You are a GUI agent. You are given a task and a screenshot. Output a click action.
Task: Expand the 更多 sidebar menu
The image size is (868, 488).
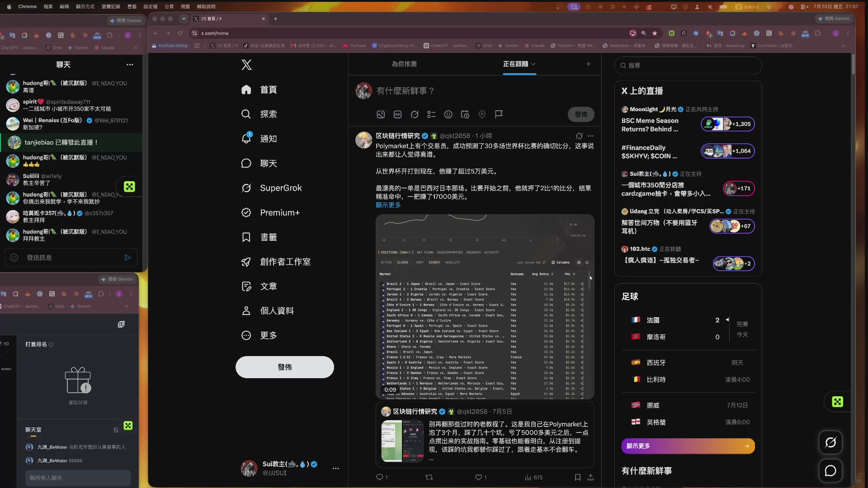[x=259, y=335]
